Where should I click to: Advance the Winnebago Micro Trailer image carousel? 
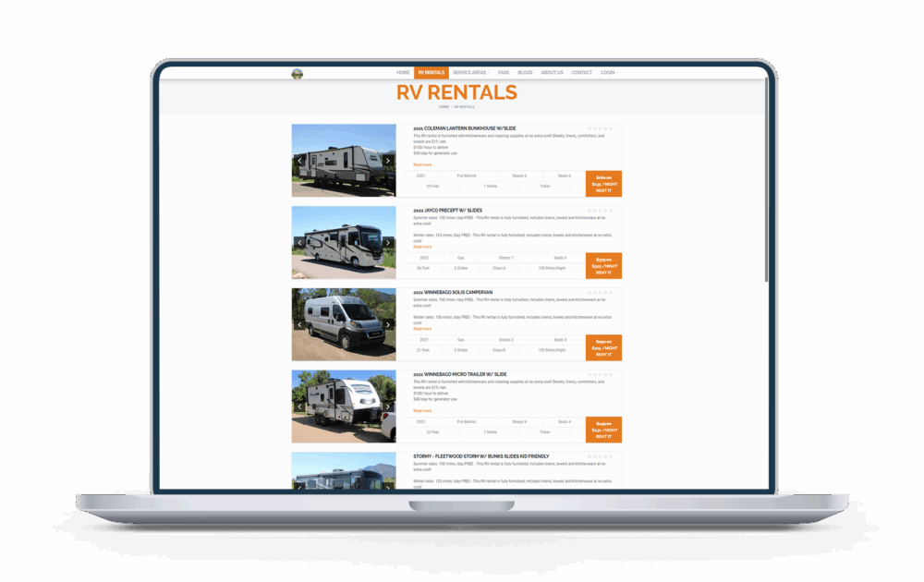coord(388,406)
